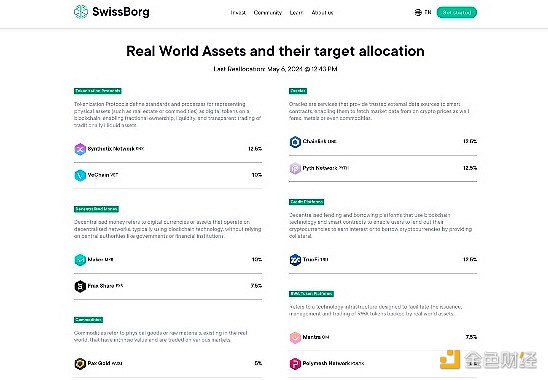The height and width of the screenshot is (380, 548).
Task: Select the Mantra token icon
Action: coord(295,337)
